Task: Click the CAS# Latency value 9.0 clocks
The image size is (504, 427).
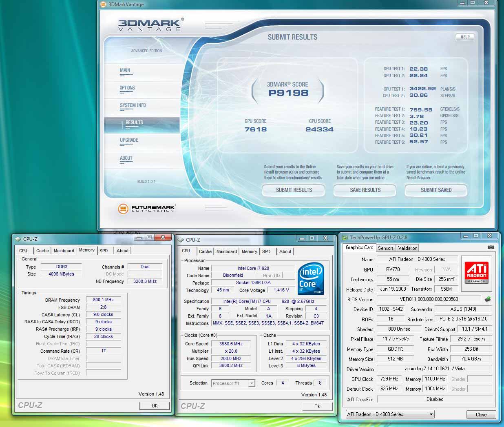Action: 103,315
